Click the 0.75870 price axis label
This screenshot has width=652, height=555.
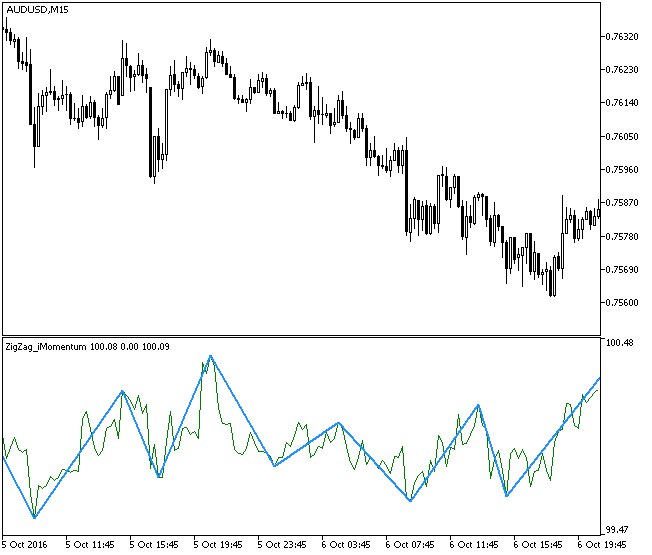[x=624, y=203]
